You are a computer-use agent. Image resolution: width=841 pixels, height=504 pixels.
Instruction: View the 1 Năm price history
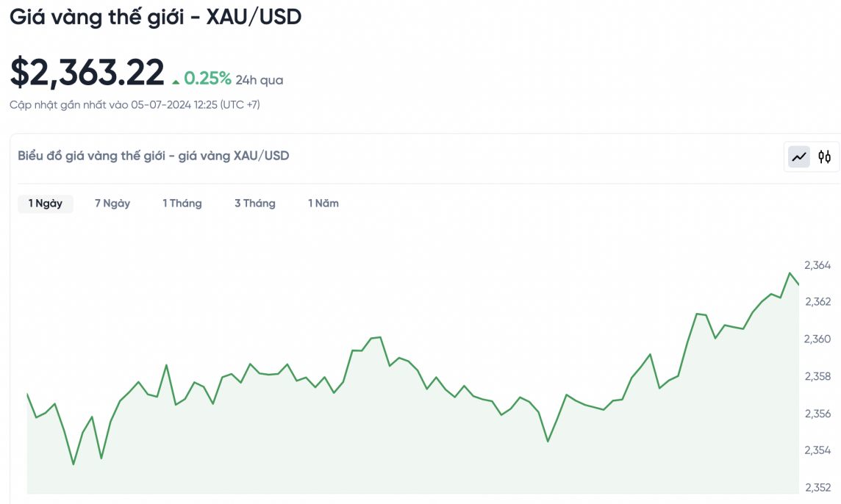323,204
